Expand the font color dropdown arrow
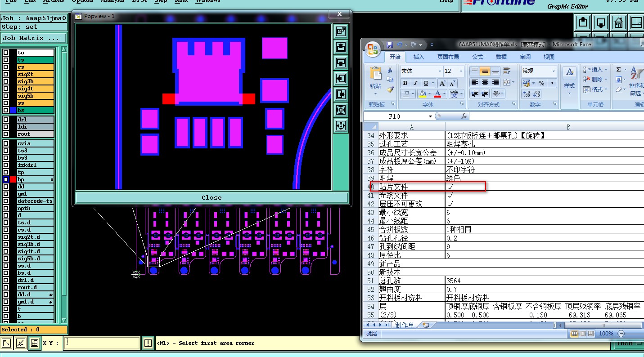This screenshot has width=644, height=357. 445,94
